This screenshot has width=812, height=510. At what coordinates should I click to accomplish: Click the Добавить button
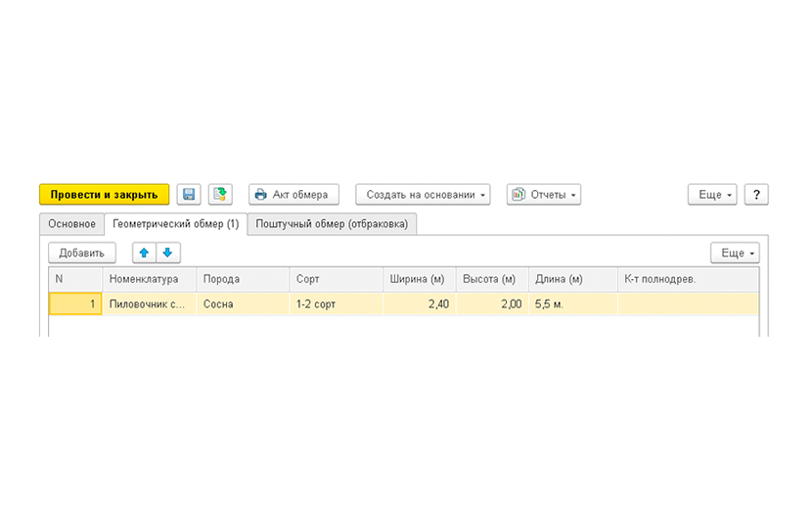click(82, 253)
